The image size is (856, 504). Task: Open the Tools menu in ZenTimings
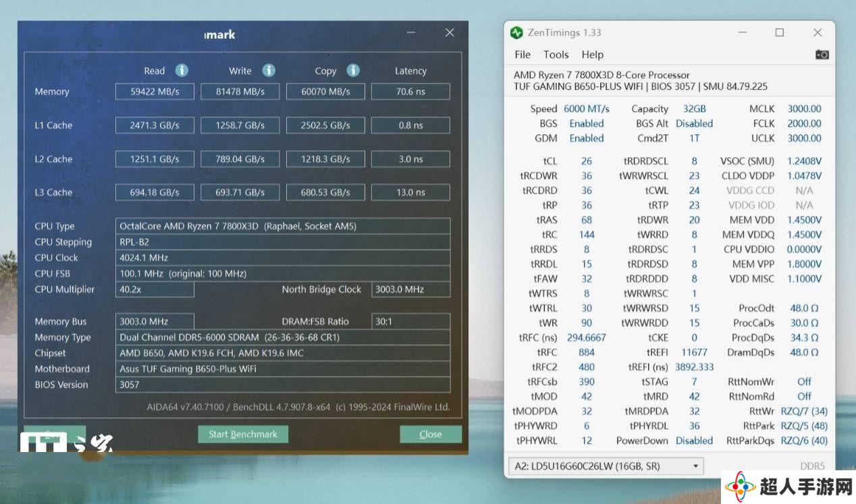pyautogui.click(x=556, y=55)
